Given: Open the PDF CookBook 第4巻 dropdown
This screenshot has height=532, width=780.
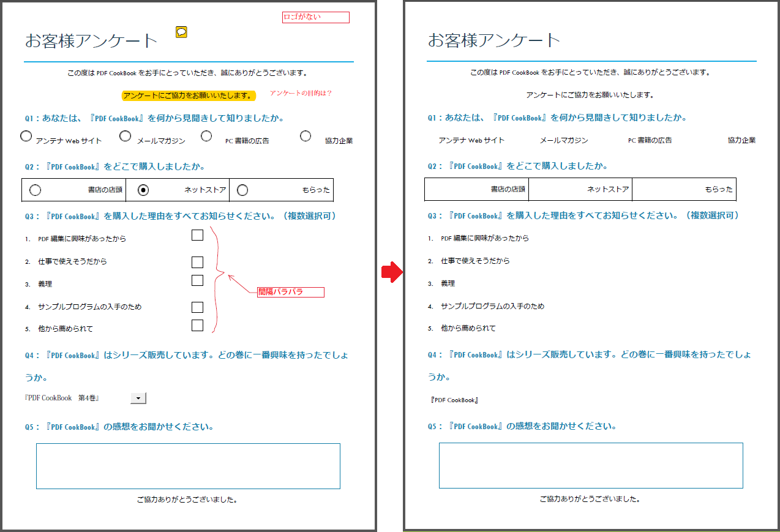Looking at the screenshot, I should click(x=138, y=397).
